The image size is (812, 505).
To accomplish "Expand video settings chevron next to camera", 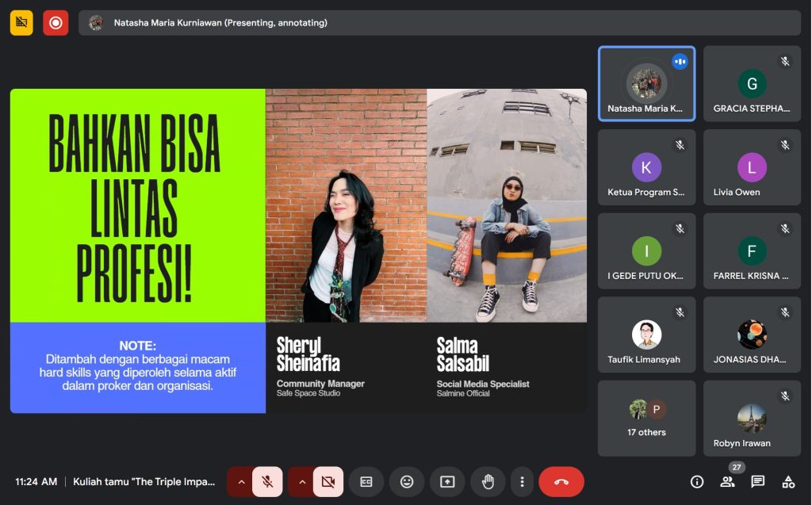I will pyautogui.click(x=302, y=482).
